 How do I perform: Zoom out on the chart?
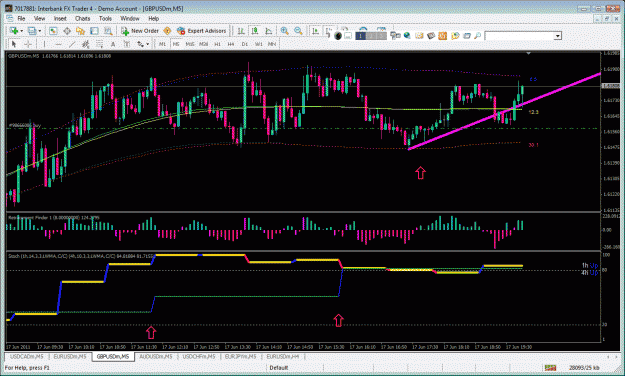click(298, 31)
